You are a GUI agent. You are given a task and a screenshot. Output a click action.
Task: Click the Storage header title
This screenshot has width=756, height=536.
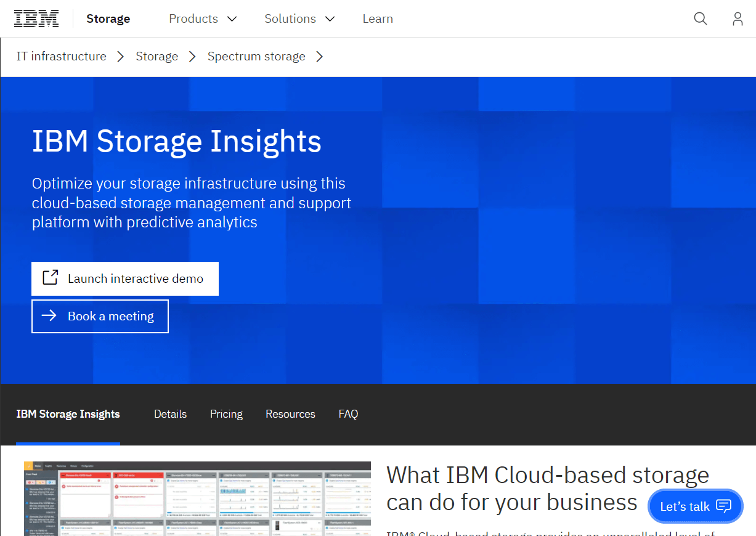click(x=108, y=18)
